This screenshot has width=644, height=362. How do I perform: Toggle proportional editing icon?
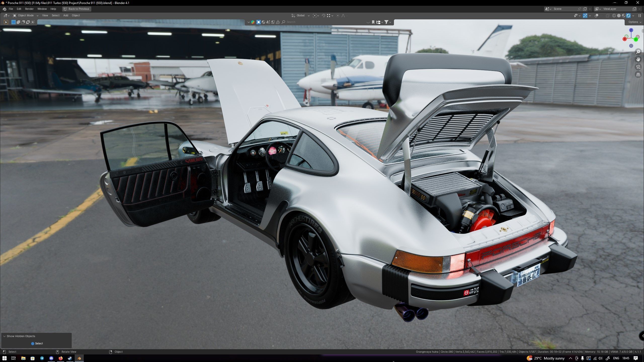(338, 16)
